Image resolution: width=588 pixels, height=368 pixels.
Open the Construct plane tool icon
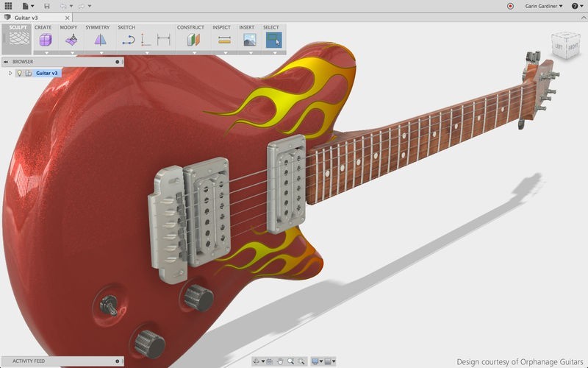pos(193,40)
